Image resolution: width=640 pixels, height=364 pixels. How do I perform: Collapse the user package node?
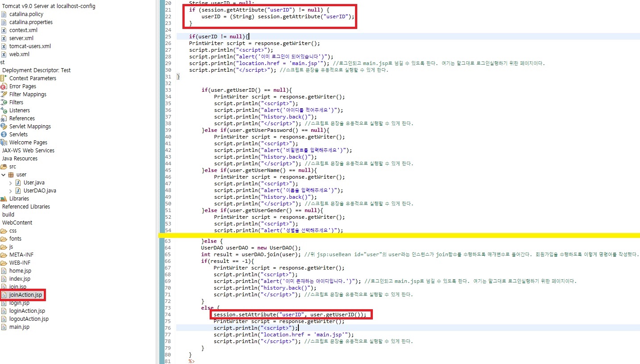(4, 175)
